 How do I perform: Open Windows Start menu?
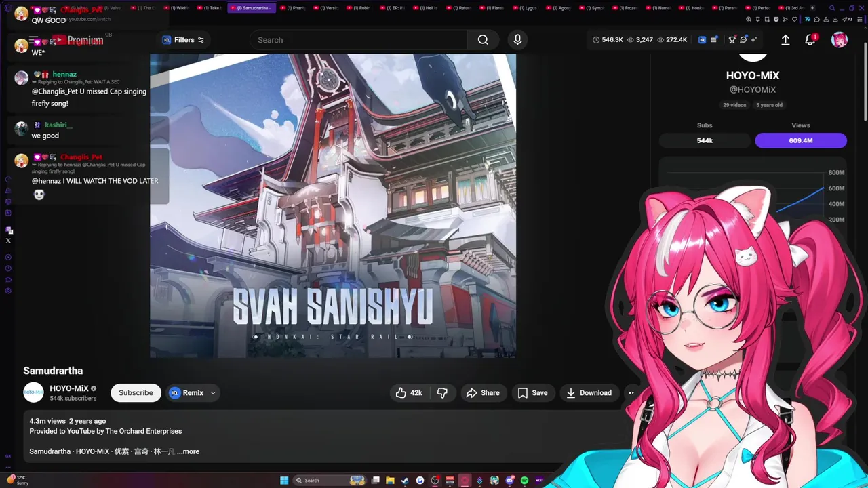click(x=284, y=481)
